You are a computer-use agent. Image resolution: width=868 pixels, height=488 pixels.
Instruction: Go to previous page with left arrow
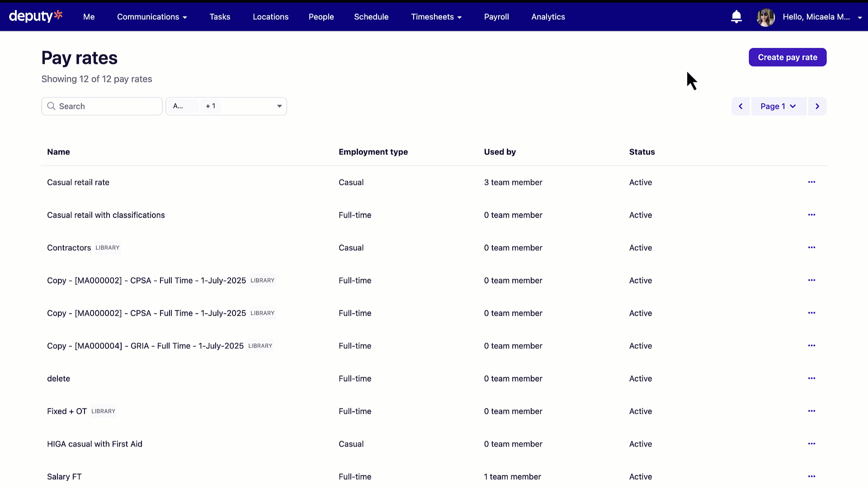(x=741, y=106)
